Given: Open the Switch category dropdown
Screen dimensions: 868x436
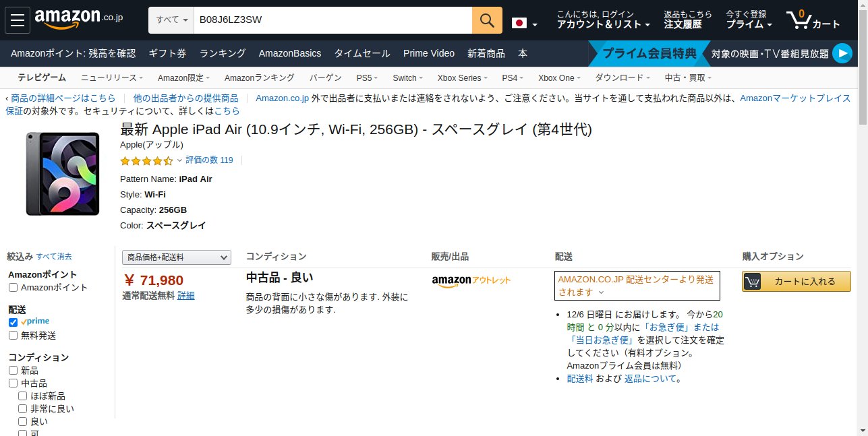Looking at the screenshot, I should [407, 78].
